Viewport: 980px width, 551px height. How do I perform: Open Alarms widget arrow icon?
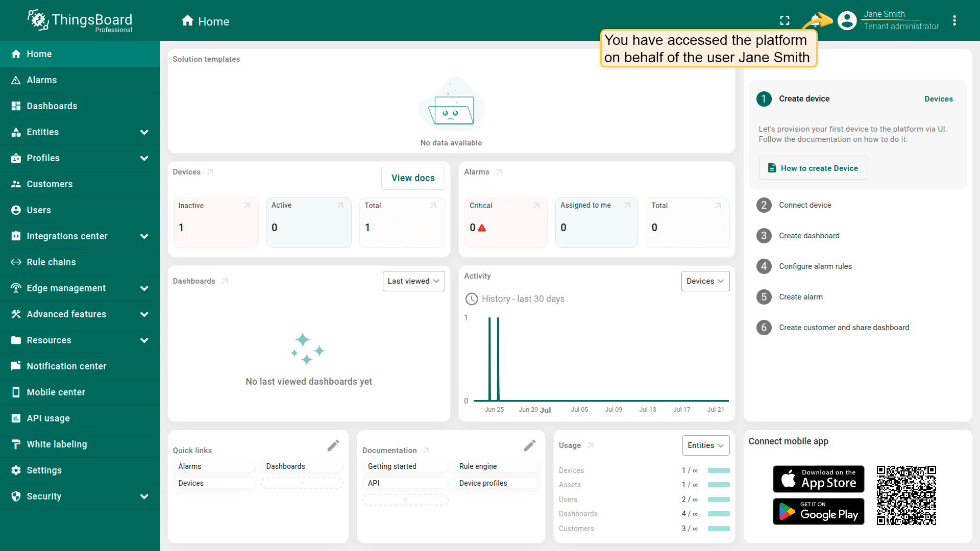(499, 172)
